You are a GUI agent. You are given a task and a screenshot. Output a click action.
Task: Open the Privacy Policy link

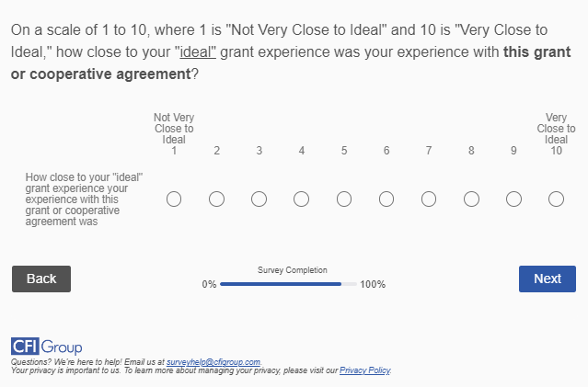(365, 370)
